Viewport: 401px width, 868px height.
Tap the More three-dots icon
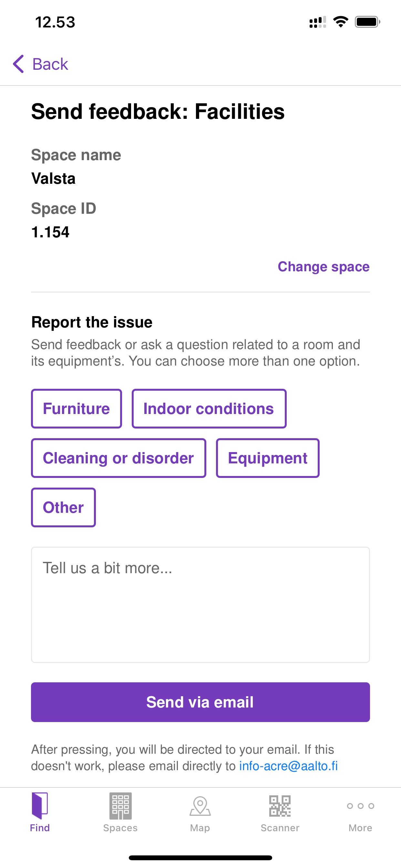(x=360, y=806)
